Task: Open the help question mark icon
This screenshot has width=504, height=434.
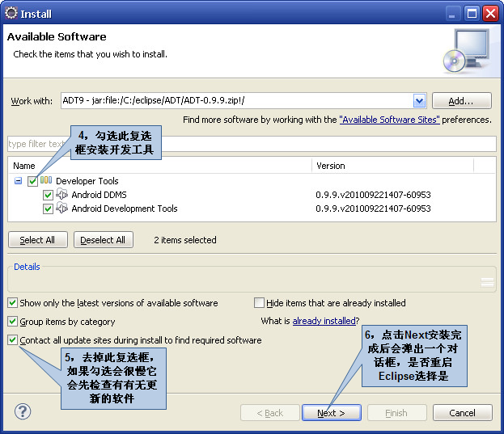Action: tap(23, 411)
